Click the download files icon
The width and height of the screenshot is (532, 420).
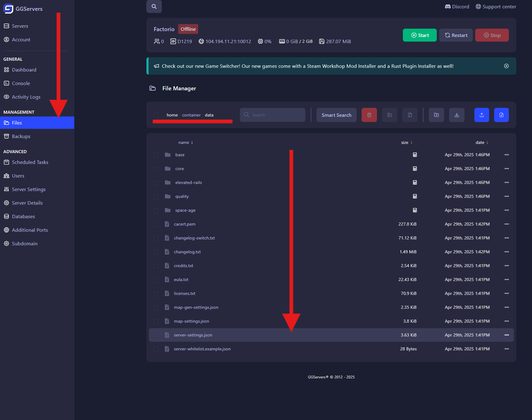(456, 115)
